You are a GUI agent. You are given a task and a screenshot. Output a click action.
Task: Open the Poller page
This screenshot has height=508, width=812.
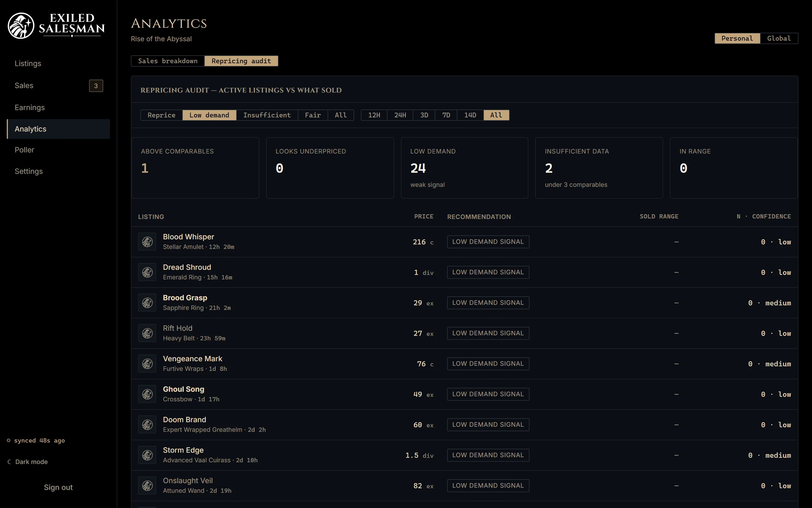point(58,150)
